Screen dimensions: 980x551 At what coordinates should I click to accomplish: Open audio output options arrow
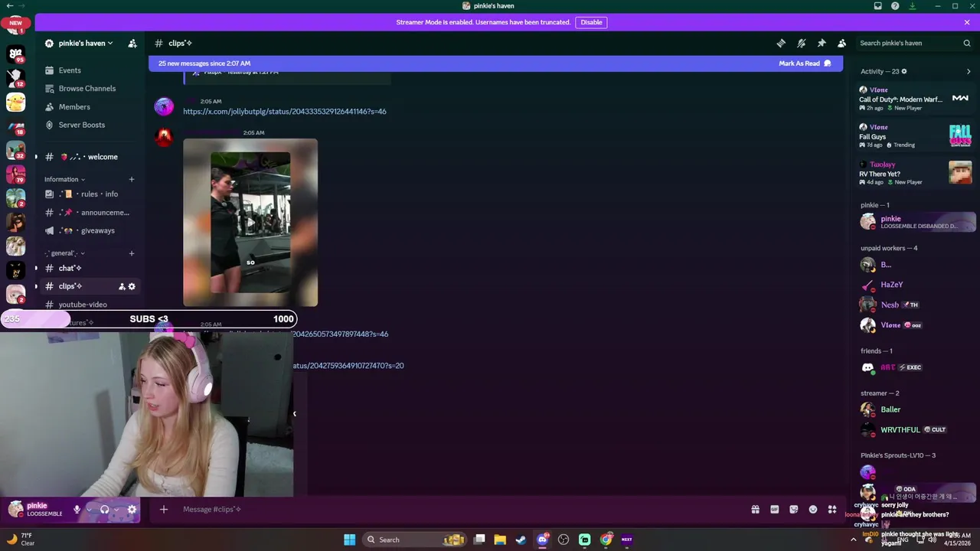116,510
